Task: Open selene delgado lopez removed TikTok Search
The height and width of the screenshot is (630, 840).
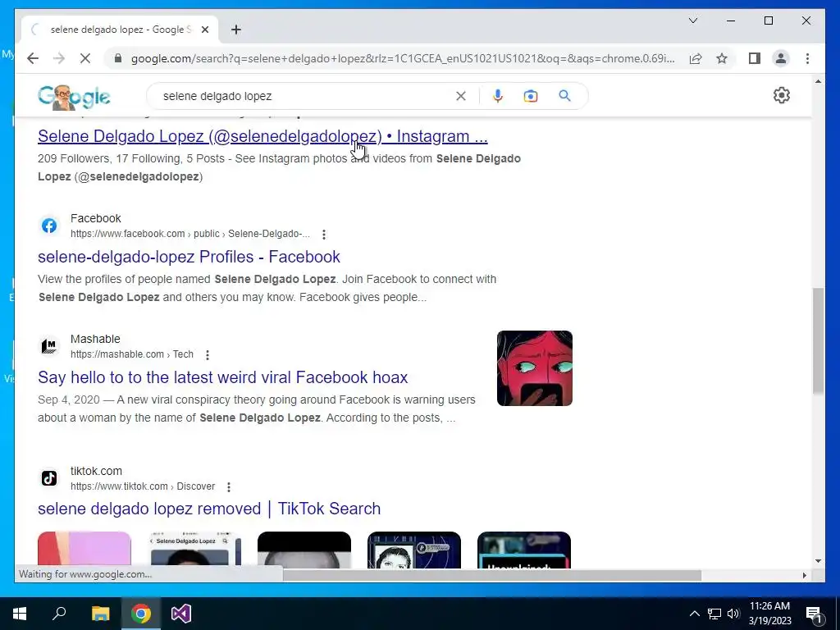Action: point(209,509)
